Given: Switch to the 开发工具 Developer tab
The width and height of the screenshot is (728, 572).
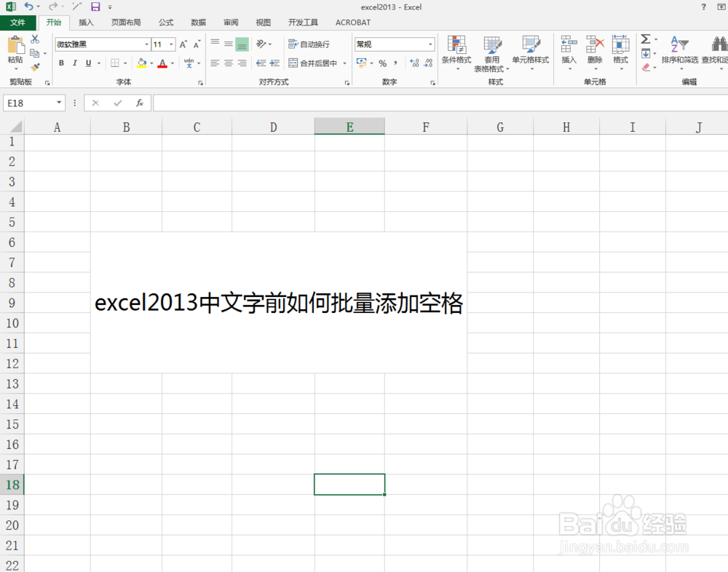Looking at the screenshot, I should coord(303,23).
